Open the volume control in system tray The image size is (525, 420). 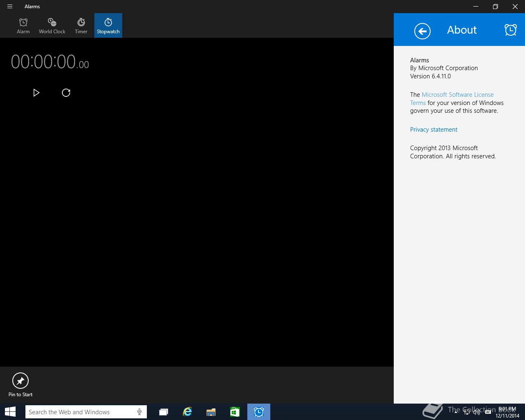pos(477,412)
